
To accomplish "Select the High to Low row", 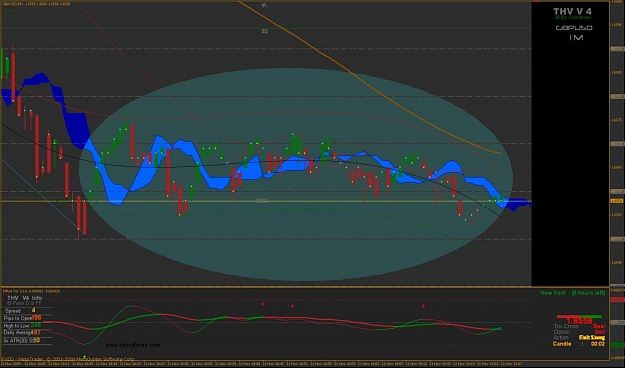I will (x=27, y=326).
